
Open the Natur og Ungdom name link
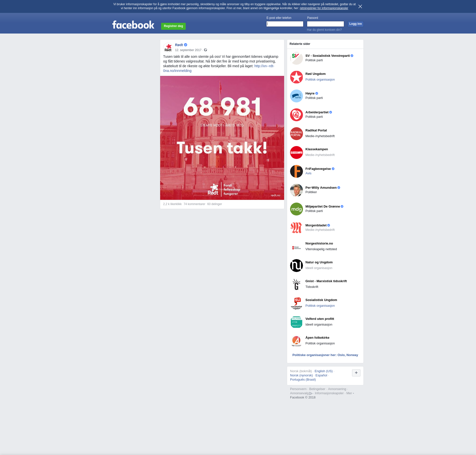point(319,262)
